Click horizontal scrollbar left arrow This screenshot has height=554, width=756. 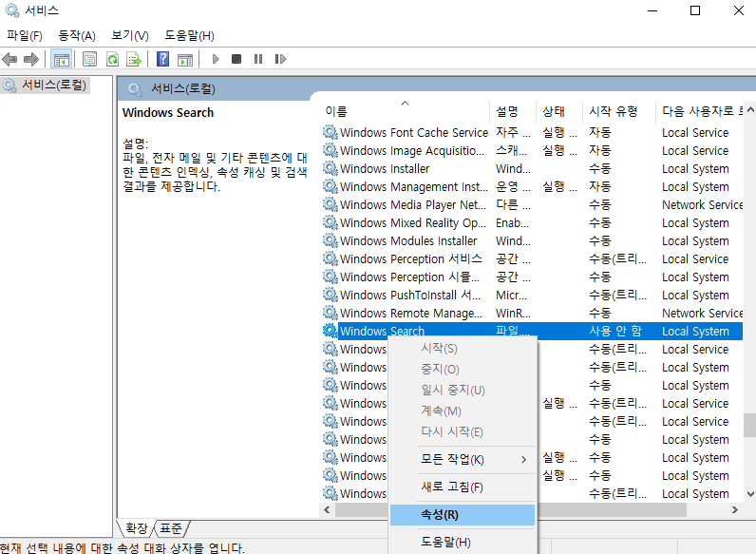pyautogui.click(x=327, y=510)
